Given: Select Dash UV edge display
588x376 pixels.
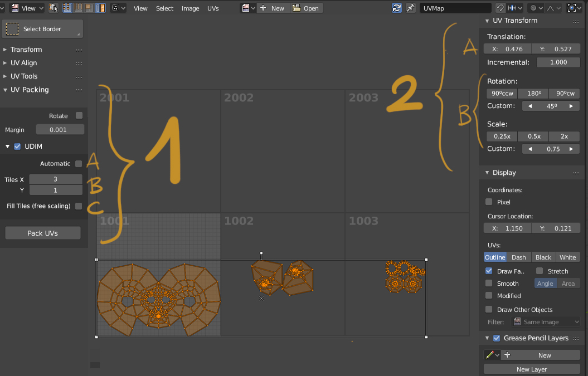Looking at the screenshot, I should pyautogui.click(x=519, y=257).
